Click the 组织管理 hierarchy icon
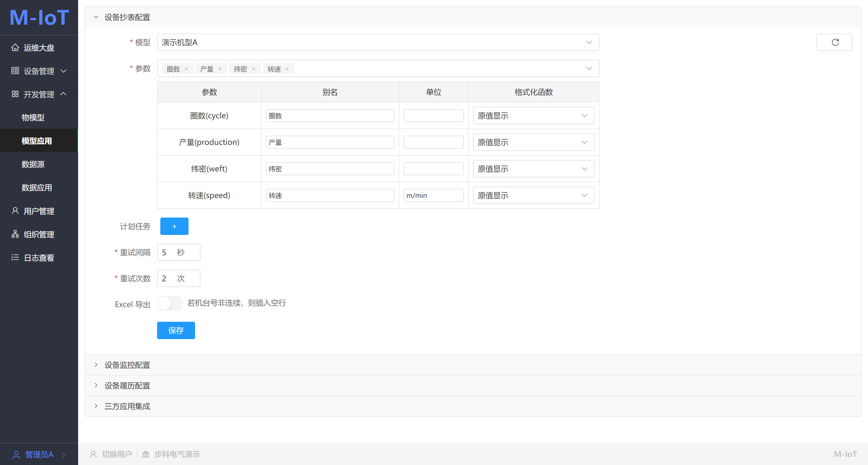The height and width of the screenshot is (465, 868). tap(15, 234)
